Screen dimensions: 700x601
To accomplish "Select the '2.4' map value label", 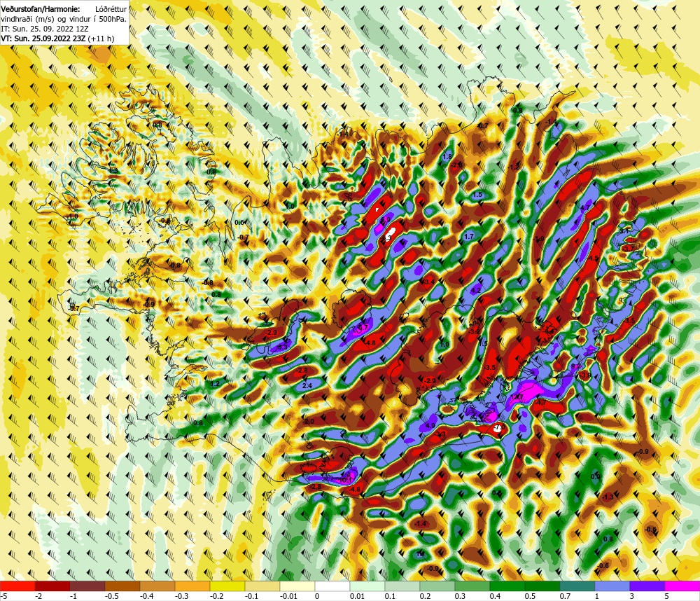I will 307,386.
